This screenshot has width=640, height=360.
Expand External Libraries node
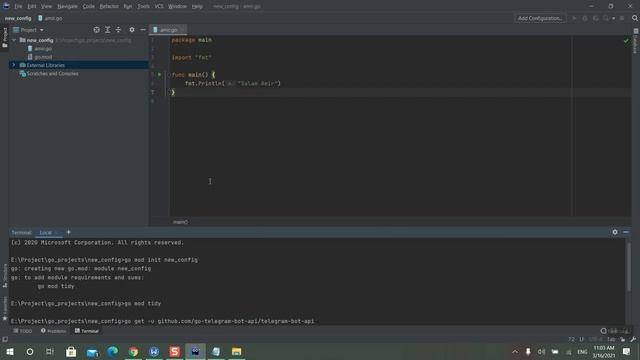coord(13,65)
